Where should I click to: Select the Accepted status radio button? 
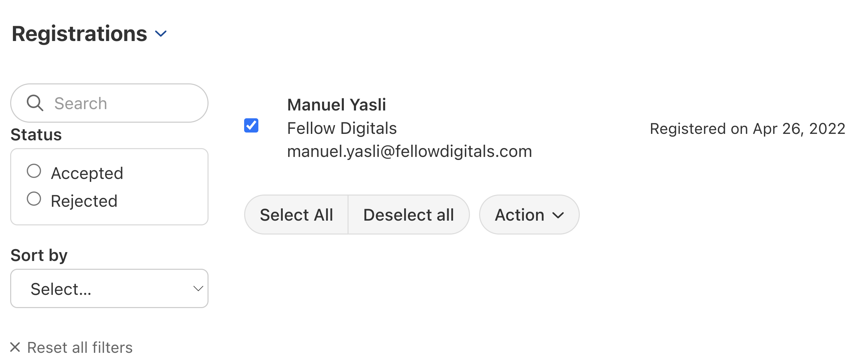click(x=34, y=171)
